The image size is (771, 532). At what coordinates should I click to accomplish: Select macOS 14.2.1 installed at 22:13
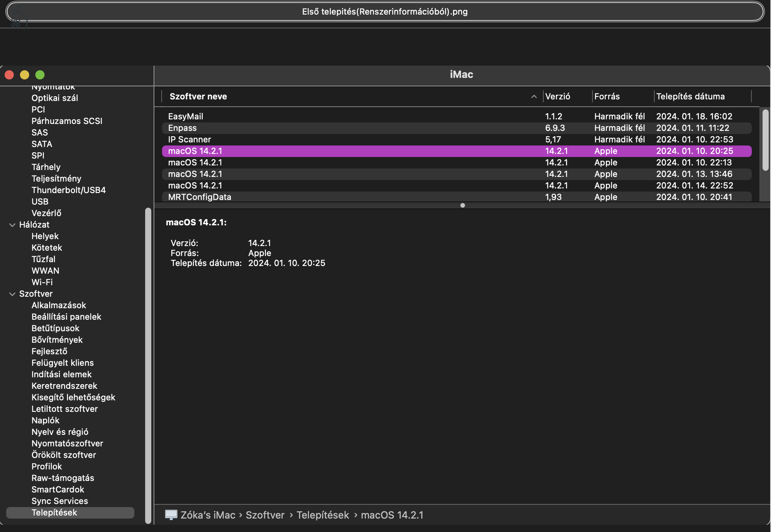click(x=457, y=163)
